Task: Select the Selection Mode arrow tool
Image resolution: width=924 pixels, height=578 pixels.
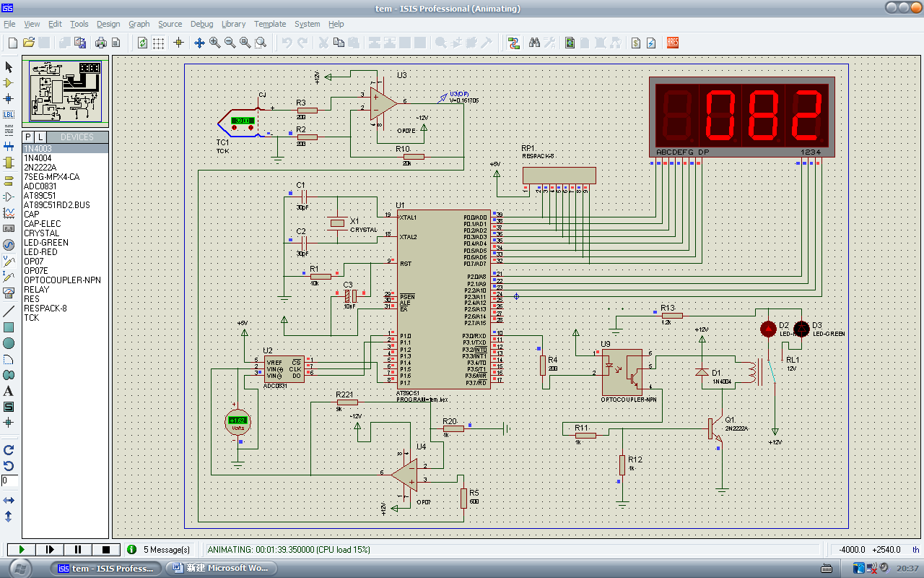Action: tap(9, 66)
